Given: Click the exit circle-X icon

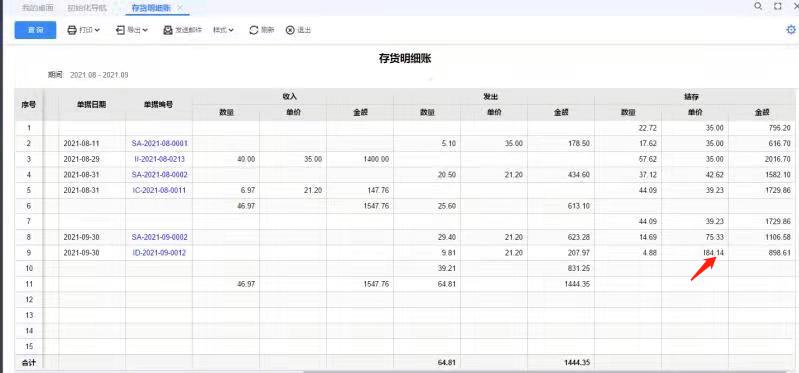Looking at the screenshot, I should point(290,30).
